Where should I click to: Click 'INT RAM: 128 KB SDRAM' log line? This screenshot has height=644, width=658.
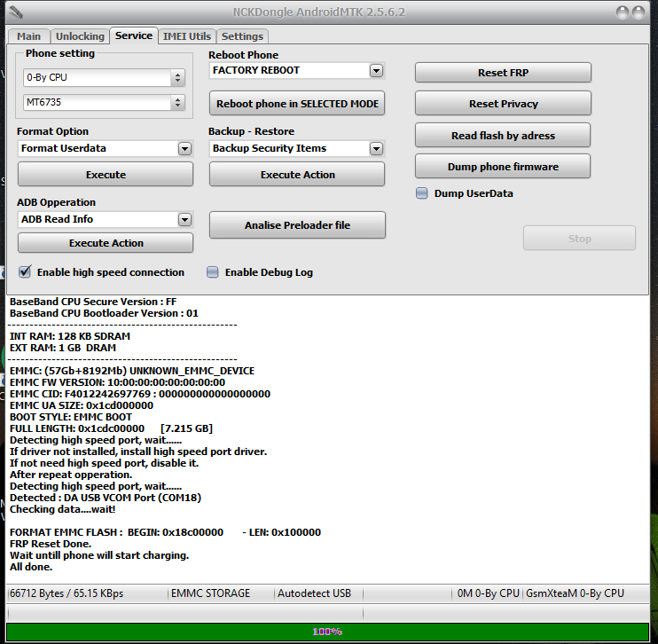coord(70,336)
